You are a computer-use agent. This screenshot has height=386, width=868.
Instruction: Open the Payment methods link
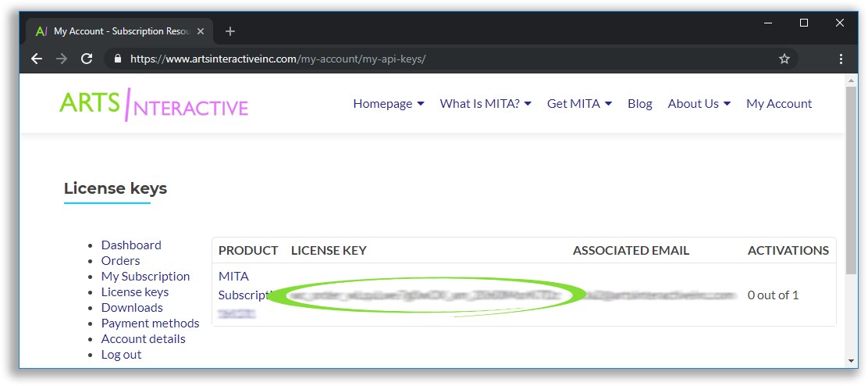point(150,323)
